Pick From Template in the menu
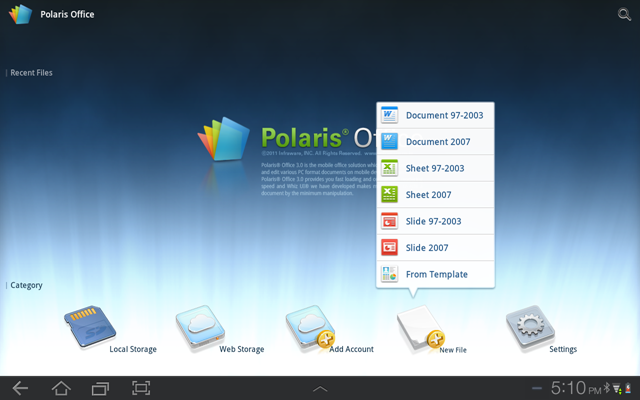Viewport: 640px width, 400px height. pyautogui.click(x=436, y=274)
